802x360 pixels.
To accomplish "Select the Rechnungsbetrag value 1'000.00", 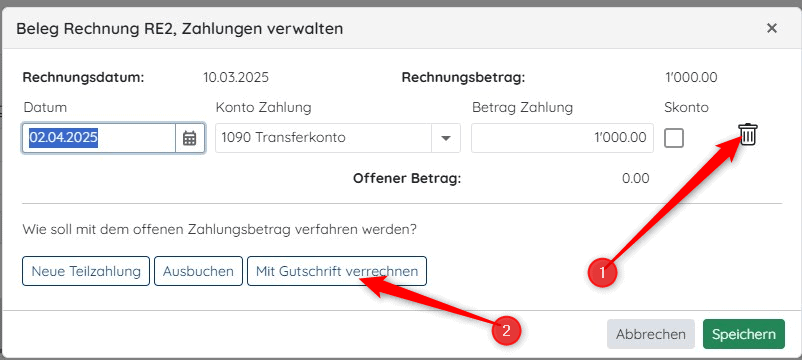I will [x=691, y=78].
